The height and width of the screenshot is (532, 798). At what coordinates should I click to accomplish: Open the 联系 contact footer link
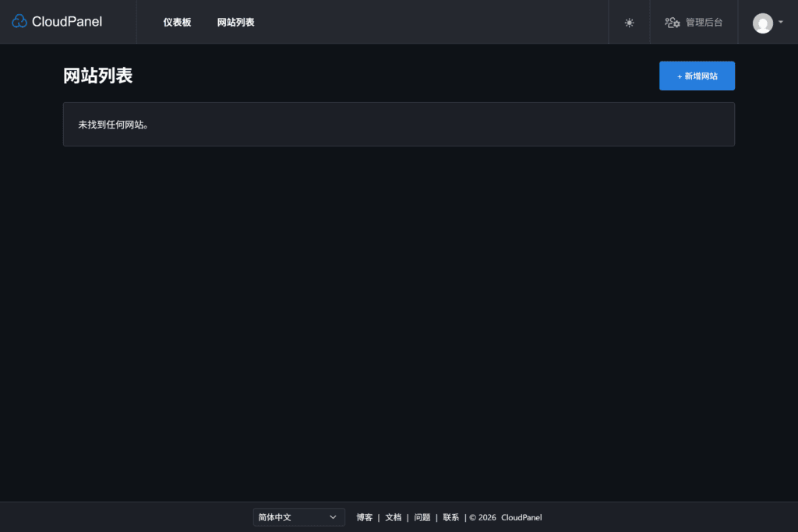click(x=451, y=517)
